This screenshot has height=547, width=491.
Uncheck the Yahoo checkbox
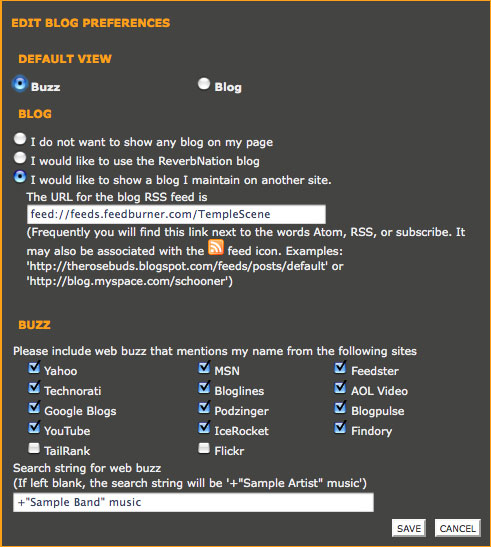point(34,367)
